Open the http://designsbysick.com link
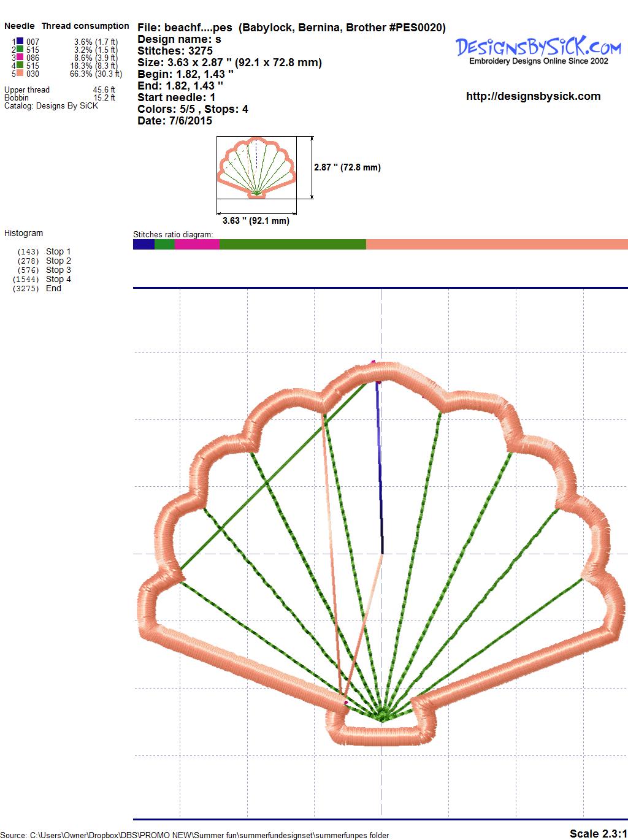 pyautogui.click(x=533, y=96)
